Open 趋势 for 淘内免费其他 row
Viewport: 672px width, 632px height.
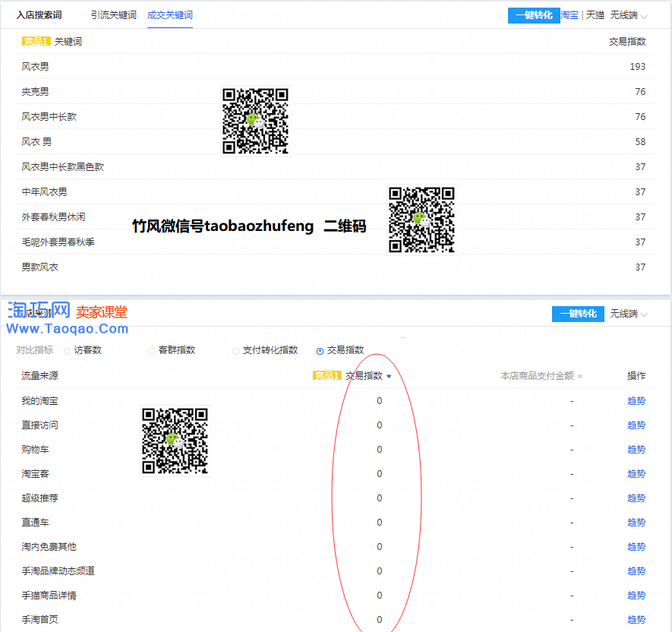click(x=636, y=547)
